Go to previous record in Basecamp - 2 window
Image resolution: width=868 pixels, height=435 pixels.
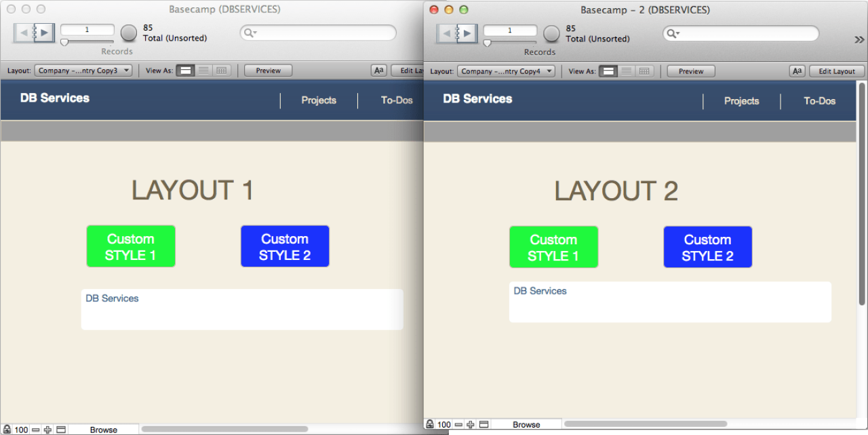coord(446,33)
